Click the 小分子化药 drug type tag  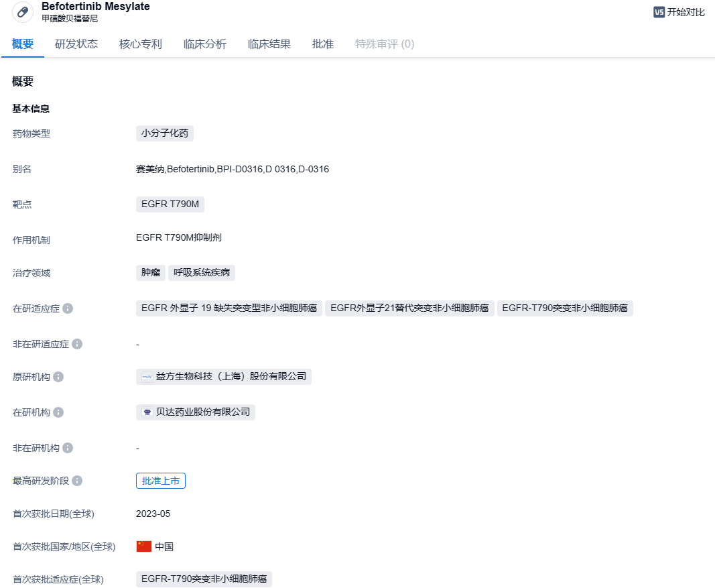coord(165,133)
